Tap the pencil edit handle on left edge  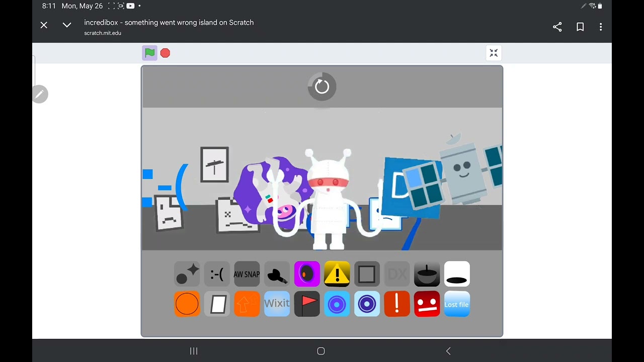(39, 94)
